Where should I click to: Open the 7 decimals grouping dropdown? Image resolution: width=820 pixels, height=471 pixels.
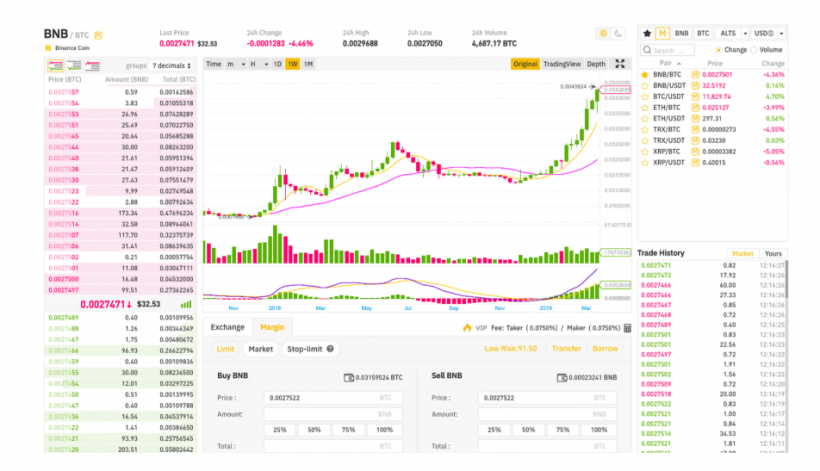[170, 65]
